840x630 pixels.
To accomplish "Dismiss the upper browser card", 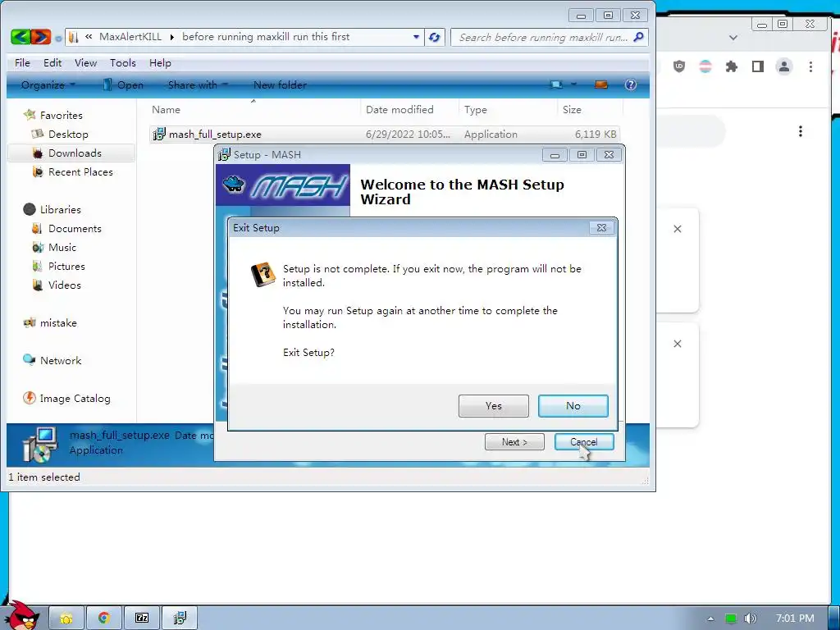I will pyautogui.click(x=677, y=229).
